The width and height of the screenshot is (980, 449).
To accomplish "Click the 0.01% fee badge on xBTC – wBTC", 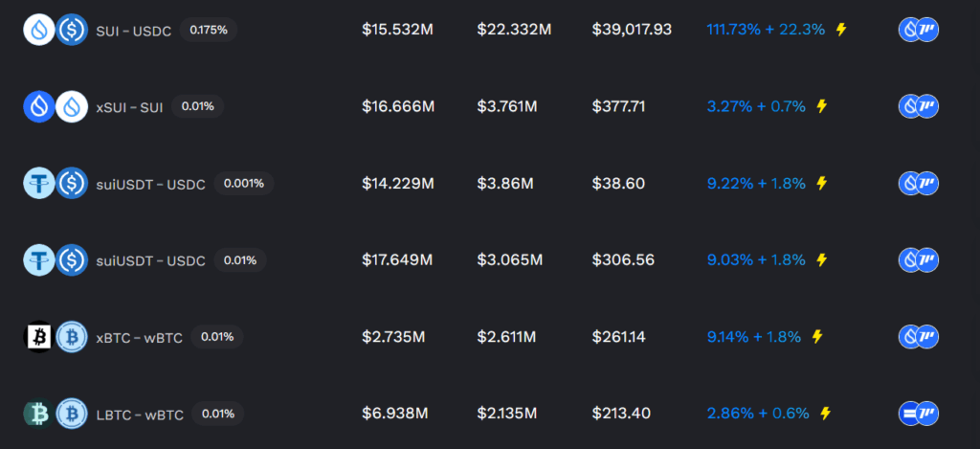I will point(217,336).
